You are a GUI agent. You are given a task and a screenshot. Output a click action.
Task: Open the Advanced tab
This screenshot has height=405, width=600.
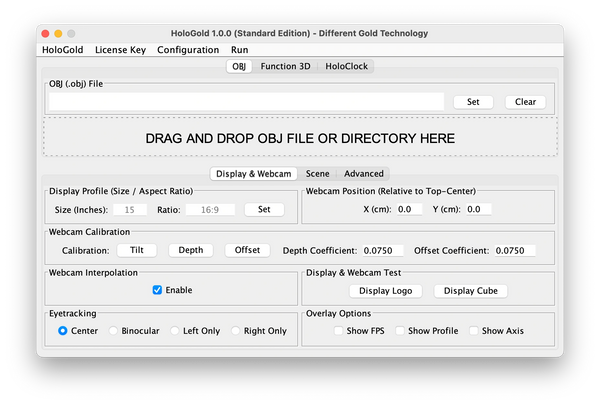[x=363, y=173]
